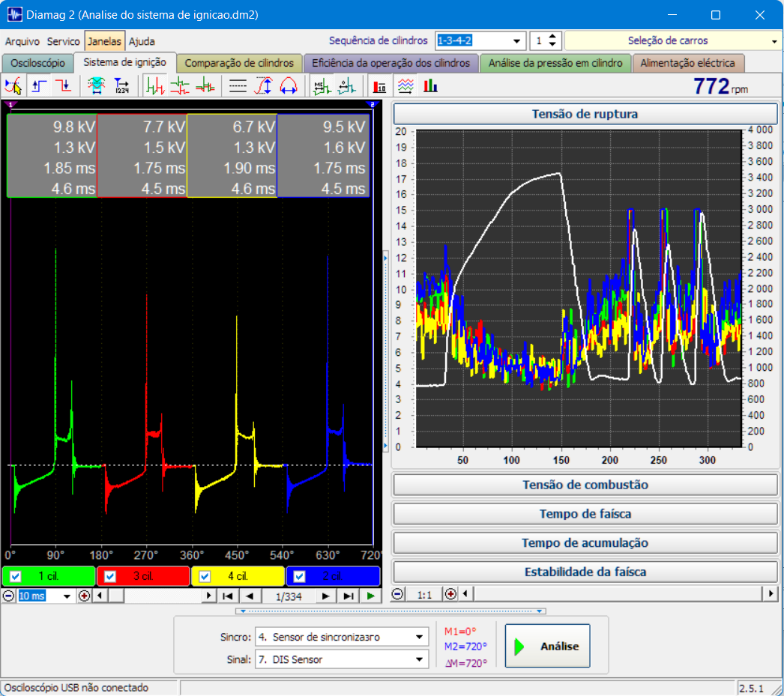
Task: Expand Estabilidade da faísca panel
Action: click(x=585, y=572)
